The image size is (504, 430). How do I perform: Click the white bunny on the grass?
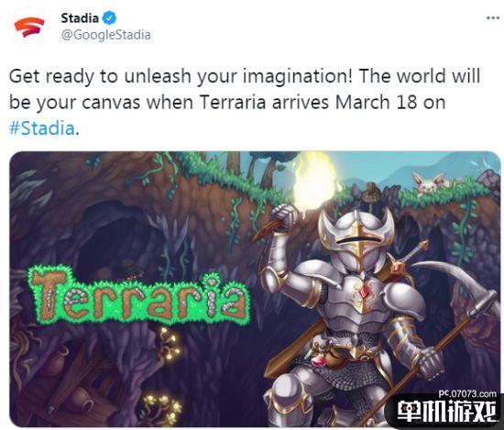point(429,182)
